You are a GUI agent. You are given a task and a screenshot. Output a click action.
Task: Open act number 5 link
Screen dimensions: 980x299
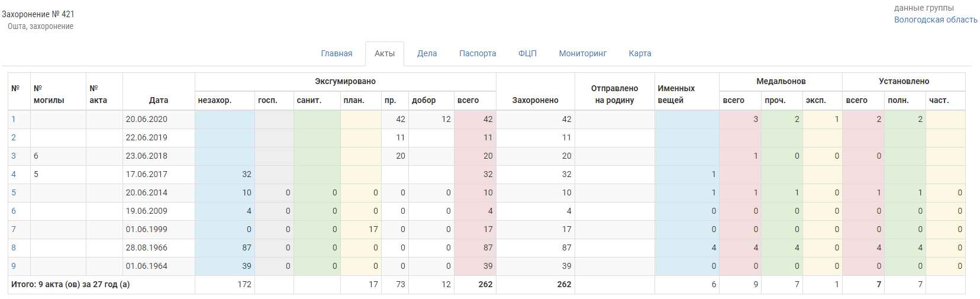[x=14, y=192]
